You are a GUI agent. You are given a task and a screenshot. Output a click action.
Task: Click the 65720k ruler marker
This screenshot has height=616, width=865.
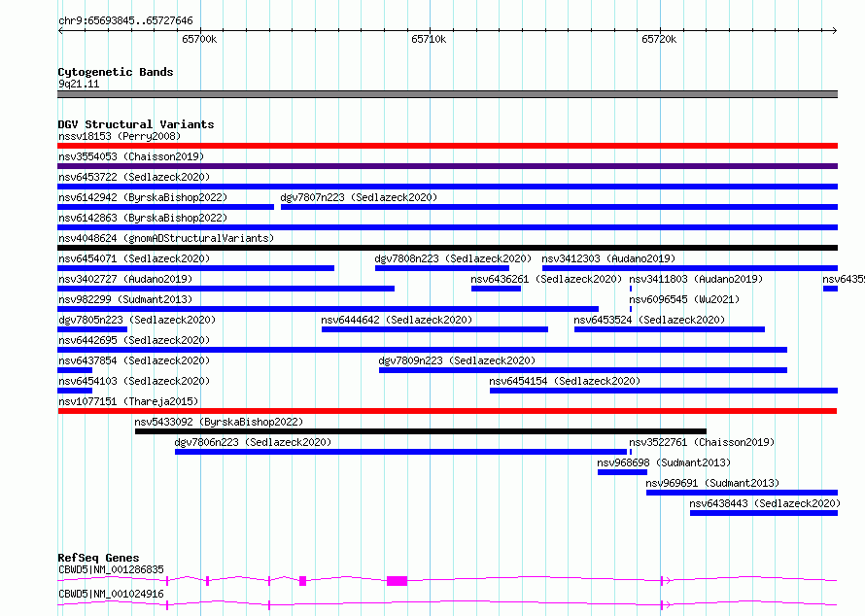point(659,39)
